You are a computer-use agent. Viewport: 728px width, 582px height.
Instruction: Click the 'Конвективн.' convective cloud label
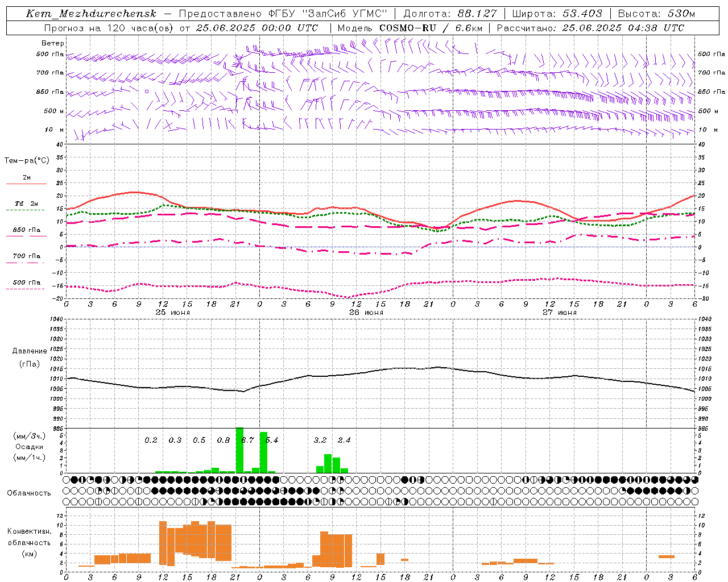point(29,531)
